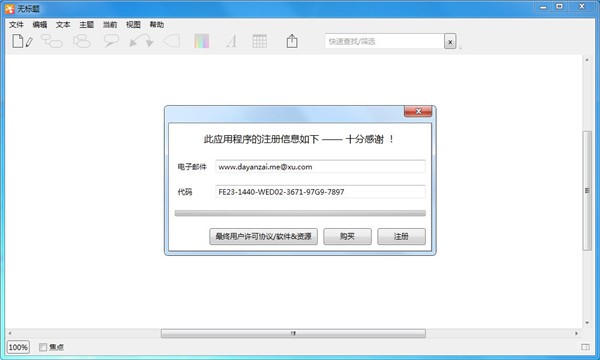Screen dimensions: 600x360
Task: Open the 视图 menu
Action: 133,24
